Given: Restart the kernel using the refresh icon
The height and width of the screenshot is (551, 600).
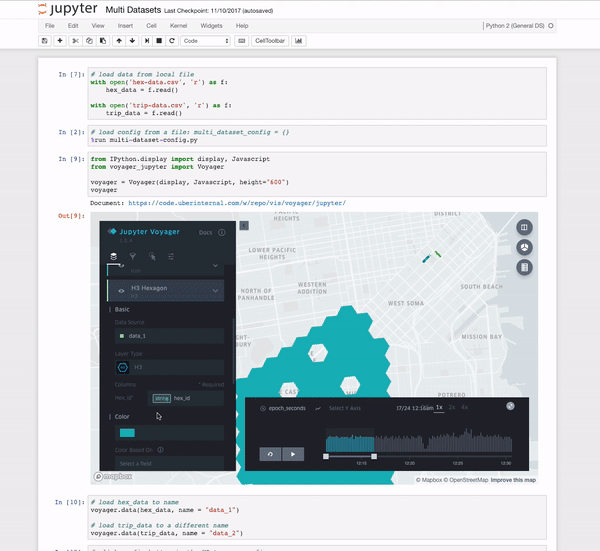Looking at the screenshot, I should tap(172, 41).
